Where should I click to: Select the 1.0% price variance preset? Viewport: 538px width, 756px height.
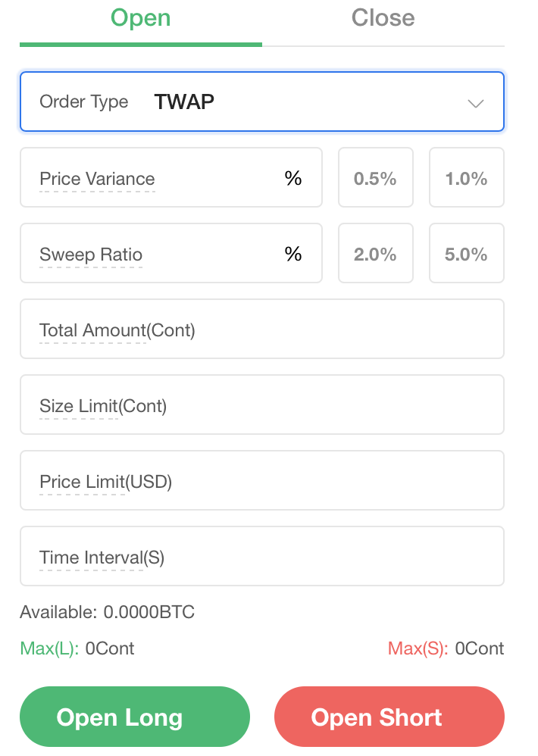(x=466, y=178)
